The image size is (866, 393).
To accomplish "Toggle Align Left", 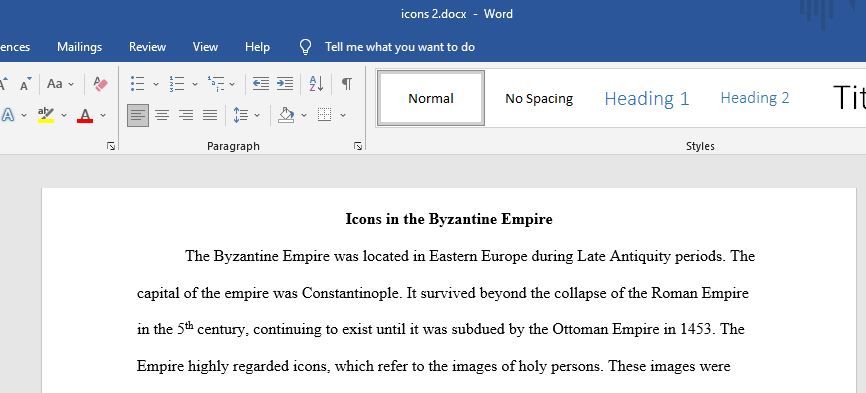I will click(x=138, y=115).
